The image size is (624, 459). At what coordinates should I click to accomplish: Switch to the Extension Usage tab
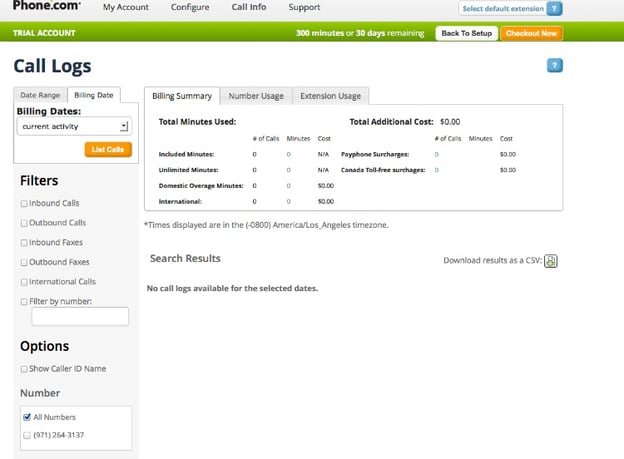[330, 96]
